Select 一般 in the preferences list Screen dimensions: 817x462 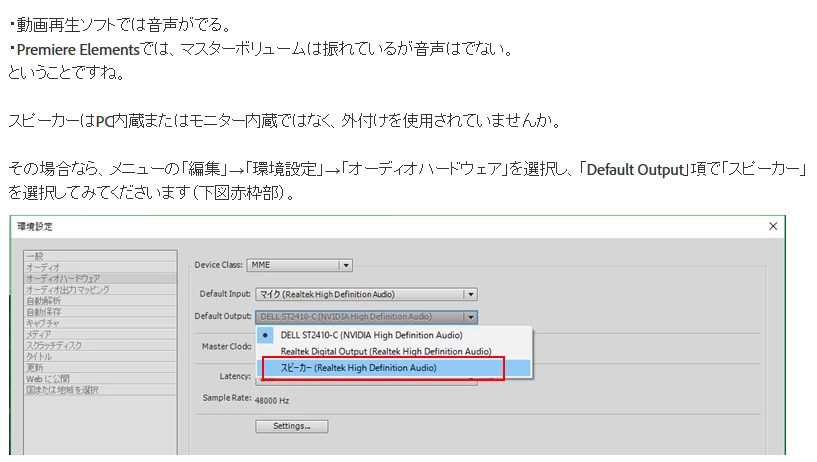tap(100, 256)
